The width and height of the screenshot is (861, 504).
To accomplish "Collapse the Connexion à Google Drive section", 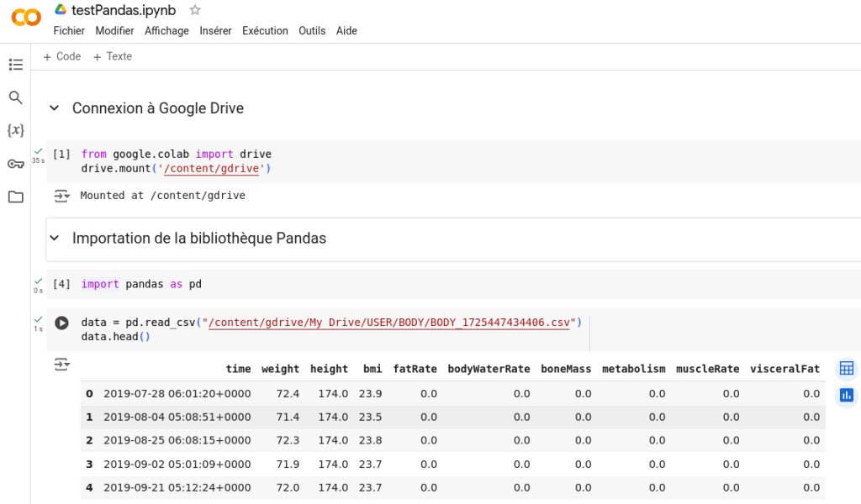I will click(x=55, y=108).
